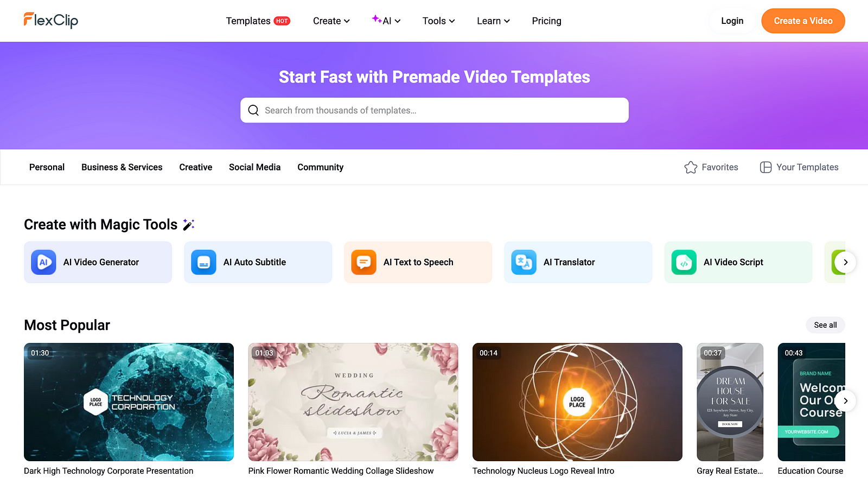Open Pink Flower Romantic Wedding thumbnail

pyautogui.click(x=353, y=402)
